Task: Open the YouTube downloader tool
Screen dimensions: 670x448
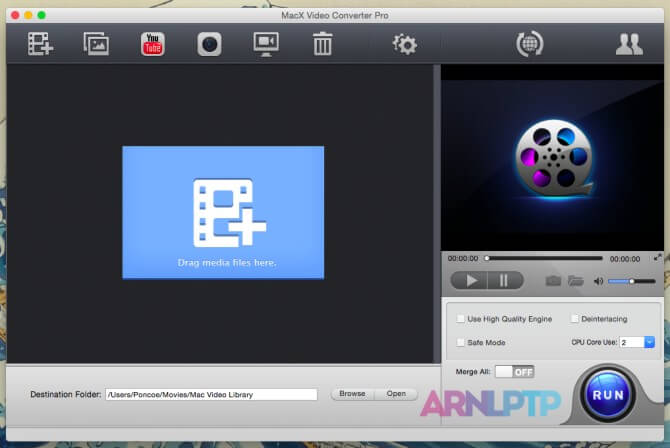Action: tap(153, 44)
